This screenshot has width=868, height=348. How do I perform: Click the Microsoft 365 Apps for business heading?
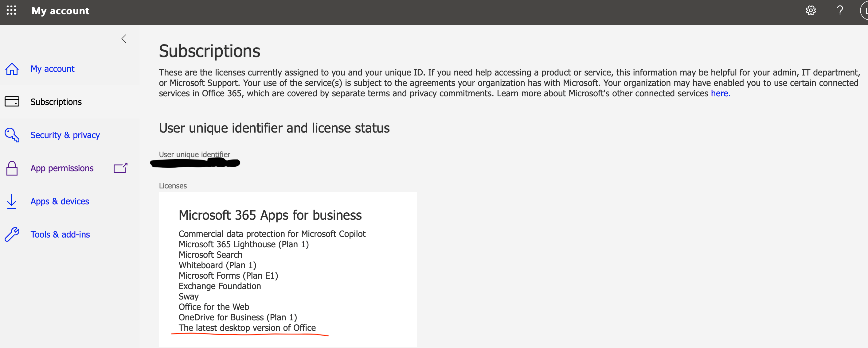coord(270,215)
